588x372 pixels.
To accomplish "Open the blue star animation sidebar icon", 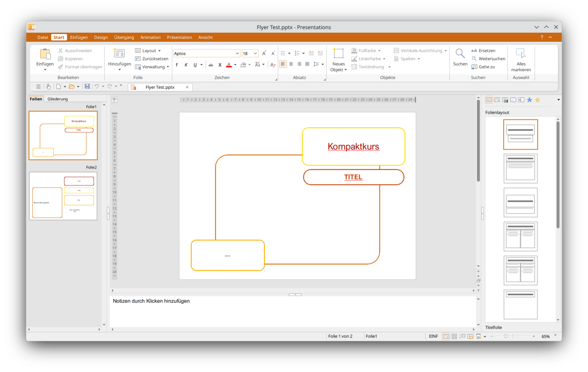I will (x=529, y=100).
